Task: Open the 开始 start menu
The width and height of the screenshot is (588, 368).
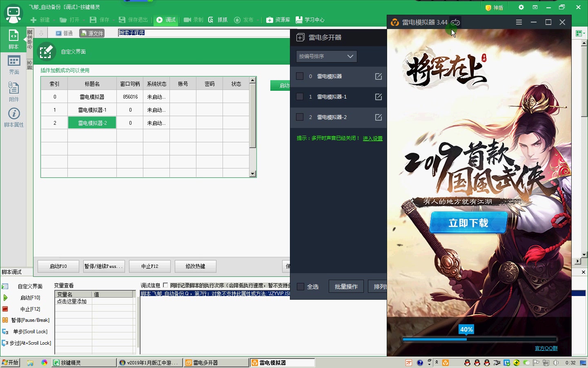Action: pyautogui.click(x=10, y=363)
